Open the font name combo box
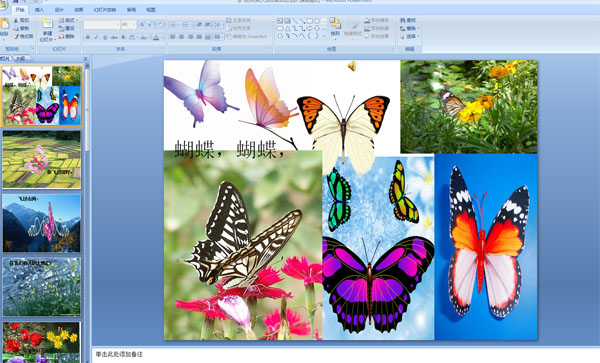Image resolution: width=600 pixels, height=363 pixels. tap(102, 25)
